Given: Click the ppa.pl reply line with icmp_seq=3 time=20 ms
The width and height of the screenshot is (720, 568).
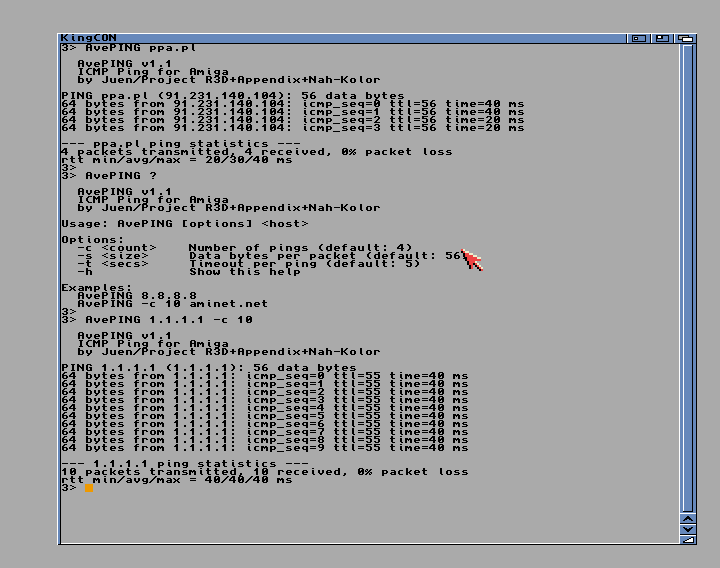Looking at the screenshot, I should coord(292,128).
